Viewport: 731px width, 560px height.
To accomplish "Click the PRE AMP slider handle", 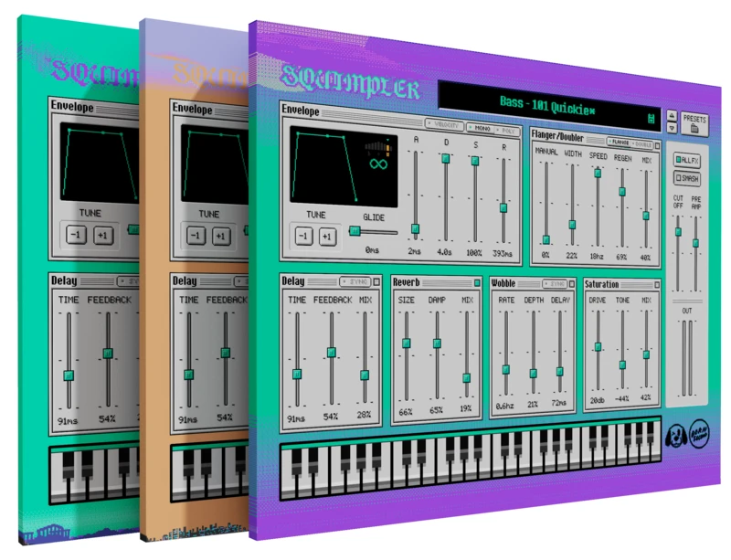I will pyautogui.click(x=695, y=243).
